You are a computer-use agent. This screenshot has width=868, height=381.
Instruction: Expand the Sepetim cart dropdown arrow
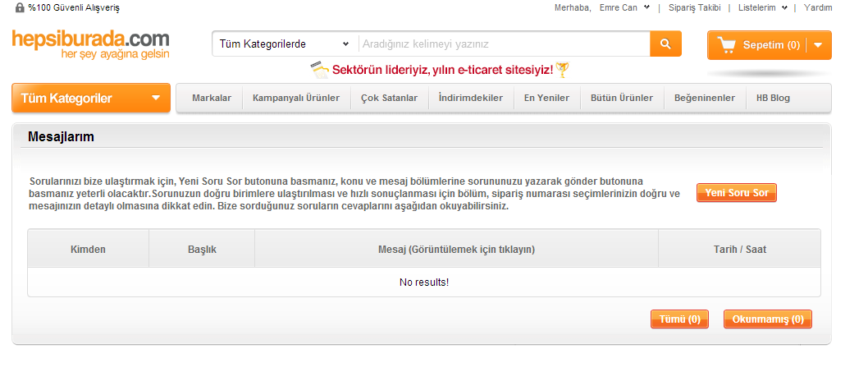pos(818,45)
